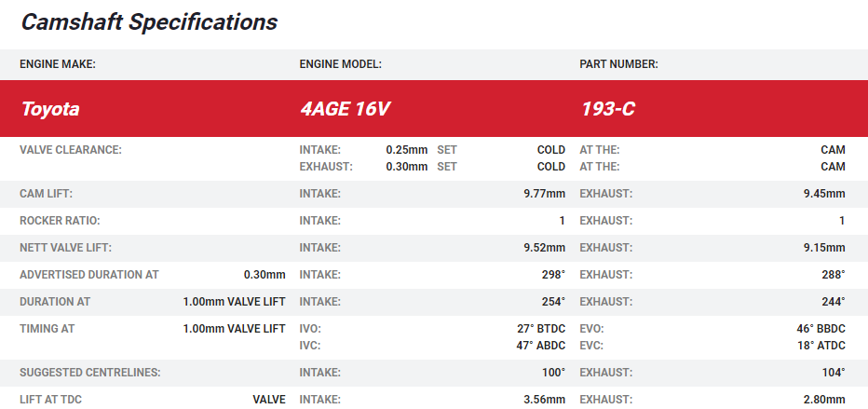
Task: Click the 3.56mm intake lift at TDC
Action: (x=544, y=400)
